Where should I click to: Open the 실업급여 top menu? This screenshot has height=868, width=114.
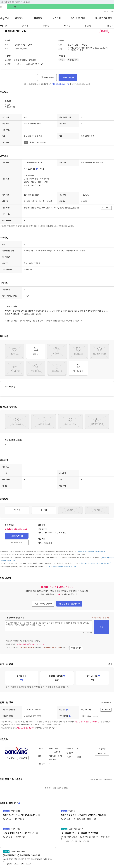point(57,18)
